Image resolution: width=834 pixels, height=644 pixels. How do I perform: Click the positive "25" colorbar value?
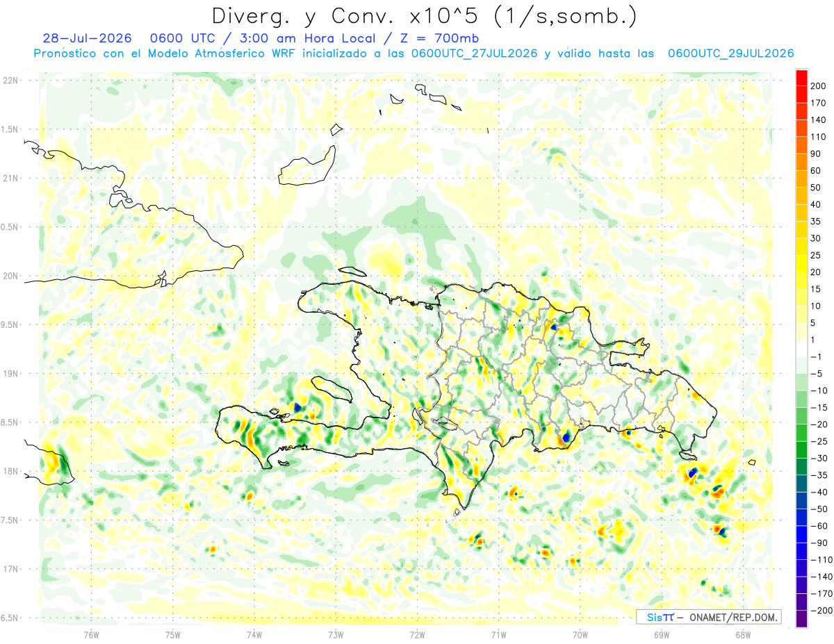coord(816,256)
